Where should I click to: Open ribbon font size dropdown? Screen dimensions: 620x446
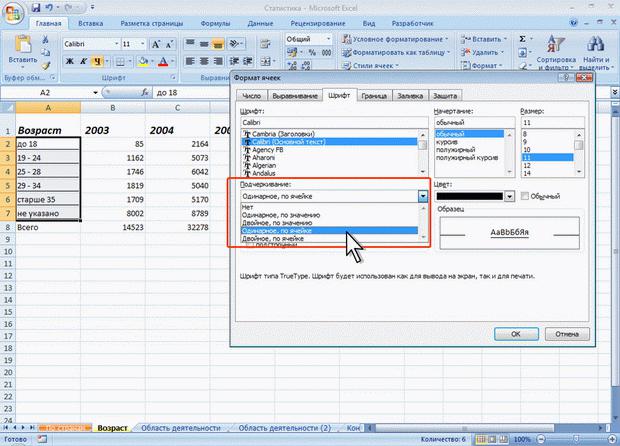143,44
